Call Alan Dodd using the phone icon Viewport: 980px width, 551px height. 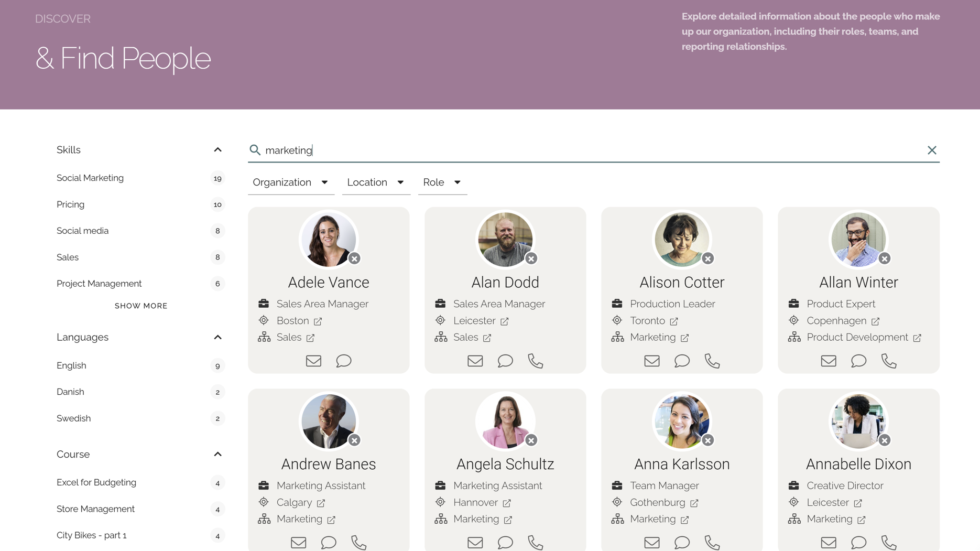(x=536, y=361)
